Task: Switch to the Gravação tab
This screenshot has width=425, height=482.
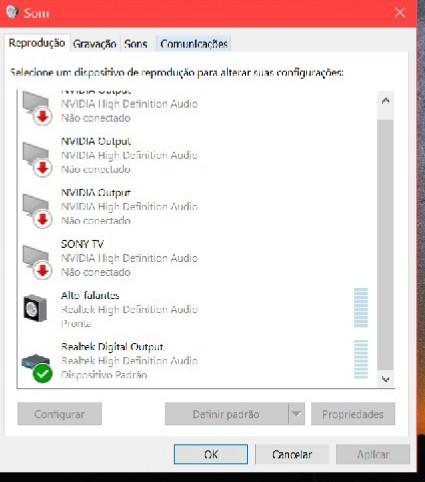Action: coord(95,44)
